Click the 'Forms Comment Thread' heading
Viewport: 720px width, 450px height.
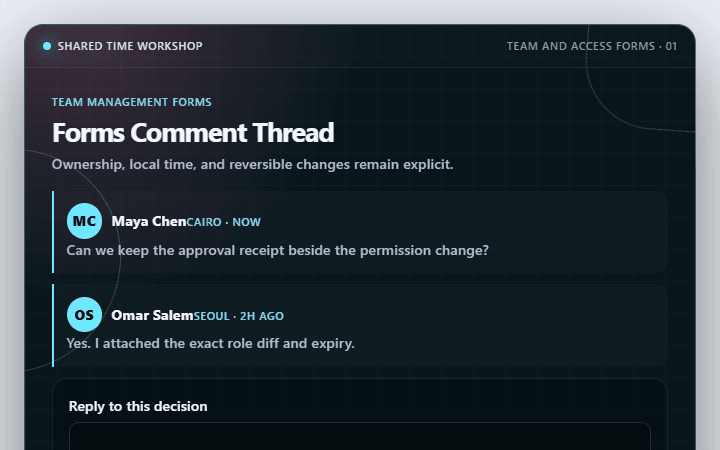193,133
